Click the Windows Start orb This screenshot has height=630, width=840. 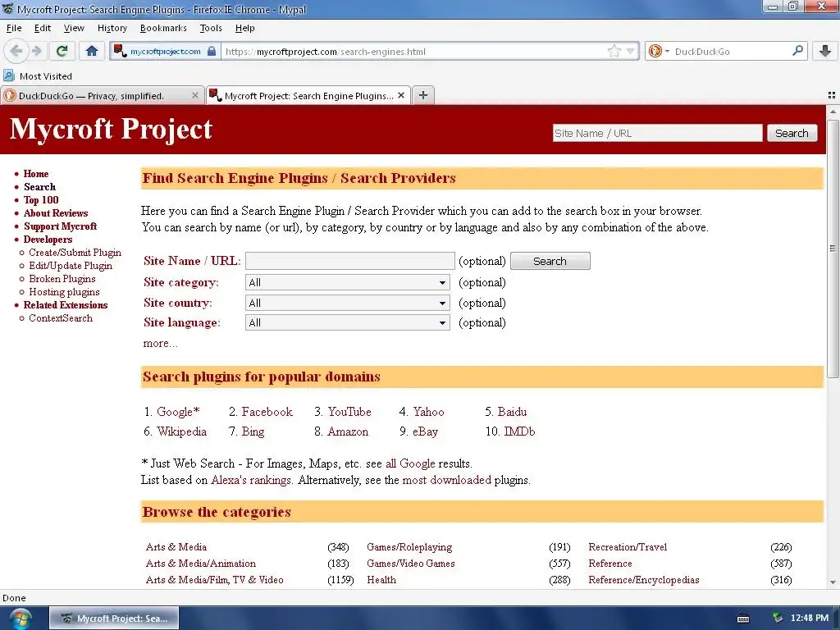tap(20, 619)
